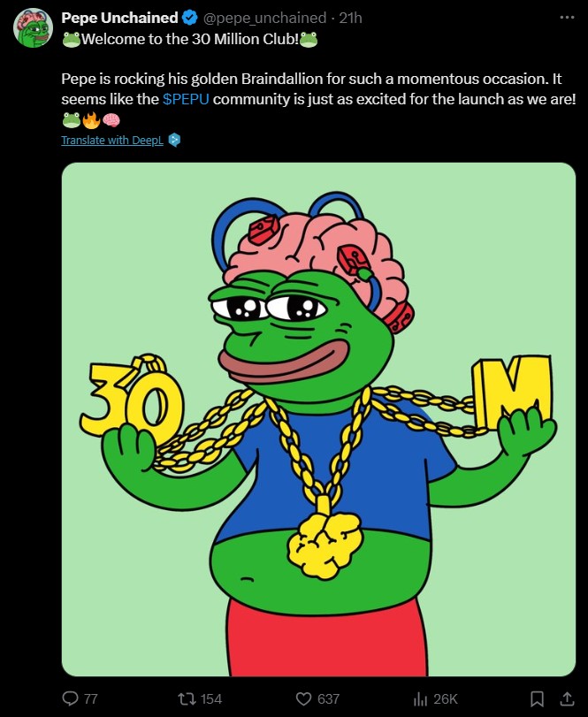Bookmark this tweet
The width and height of the screenshot is (588, 717).
[537, 698]
